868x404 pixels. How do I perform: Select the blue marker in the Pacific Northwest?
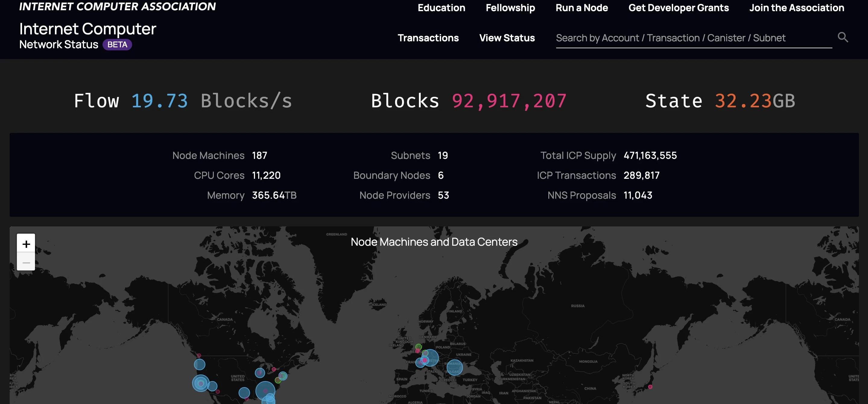(x=199, y=364)
